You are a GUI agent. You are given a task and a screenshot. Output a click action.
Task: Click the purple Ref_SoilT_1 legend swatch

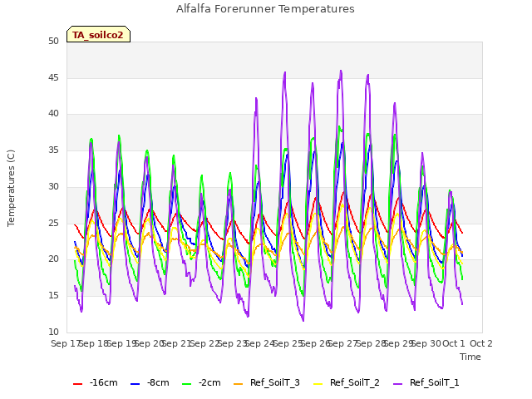(x=397, y=384)
